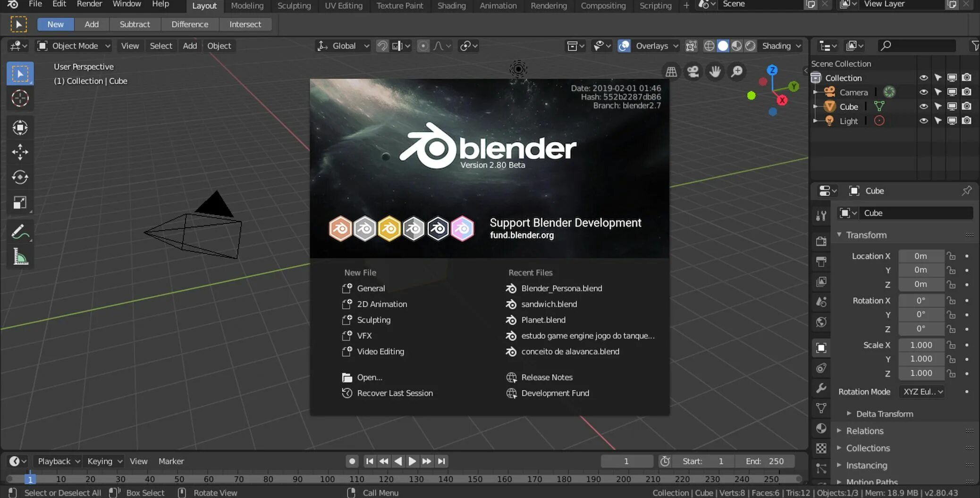The image size is (980, 498).
Task: Open the Render properties tab
Action: pos(821,241)
